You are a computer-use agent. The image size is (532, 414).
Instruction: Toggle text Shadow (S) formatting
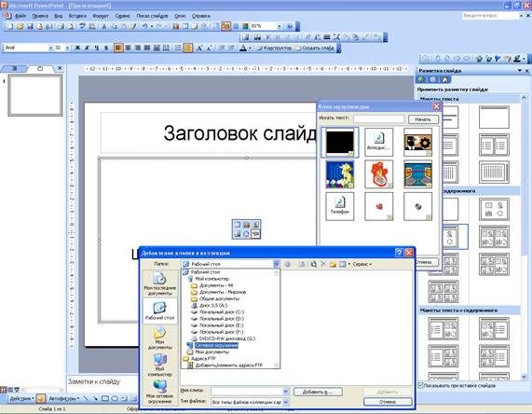point(106,48)
